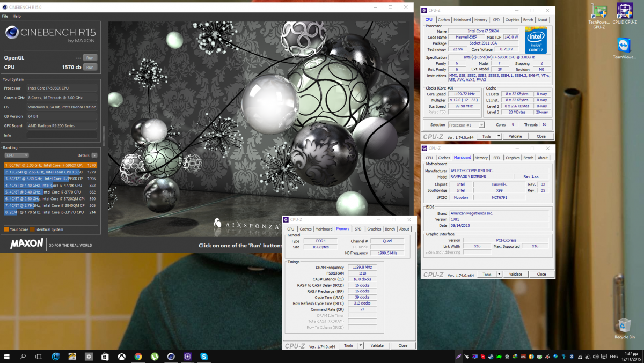The height and width of the screenshot is (363, 644).
Task: Click the Bluetooth tray icon
Action: coord(572,357)
